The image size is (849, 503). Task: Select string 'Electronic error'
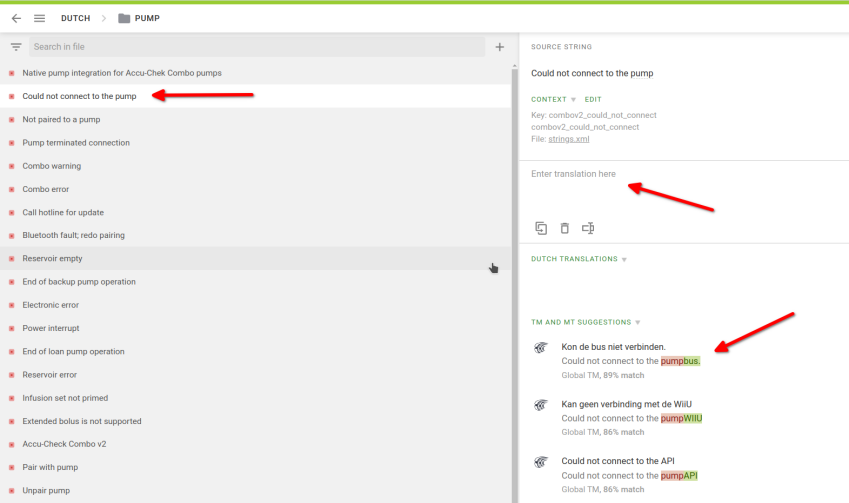pyautogui.click(x=50, y=305)
